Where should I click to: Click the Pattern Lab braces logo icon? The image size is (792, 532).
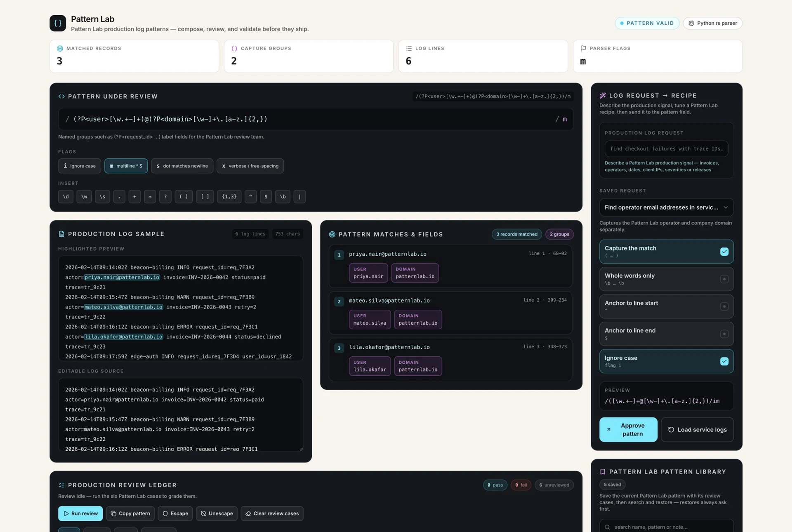coord(58,23)
